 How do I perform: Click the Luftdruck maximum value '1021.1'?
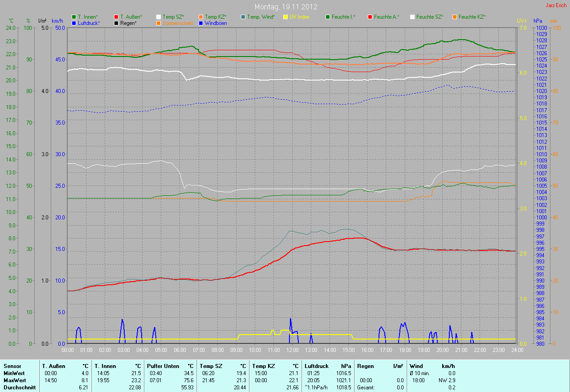pyautogui.click(x=343, y=380)
